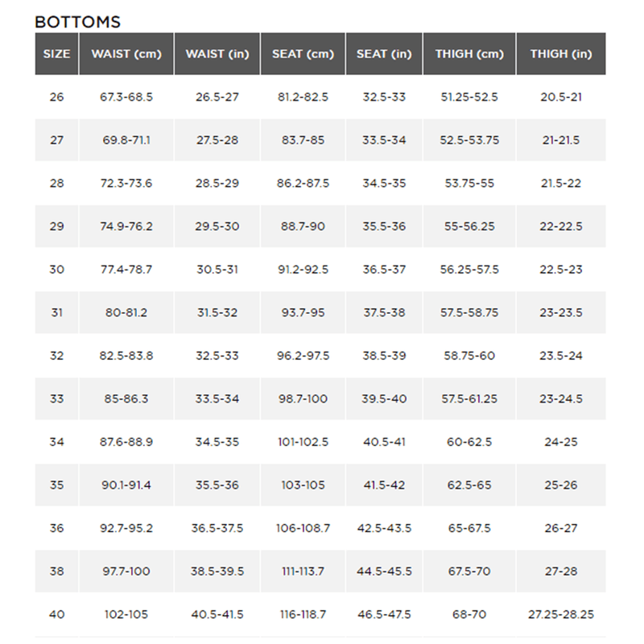Click the THIGH (in) column header
The width and height of the screenshot is (644, 644).
(x=561, y=54)
